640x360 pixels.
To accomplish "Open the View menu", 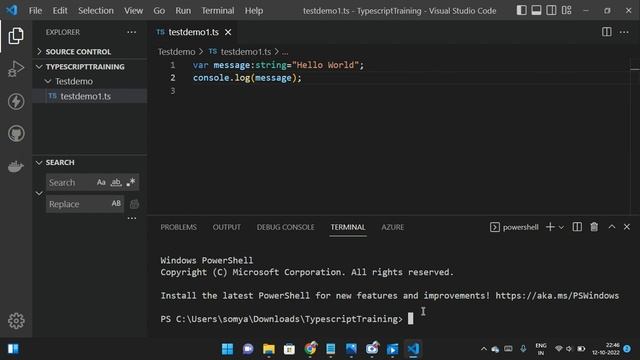I will 133,11.
